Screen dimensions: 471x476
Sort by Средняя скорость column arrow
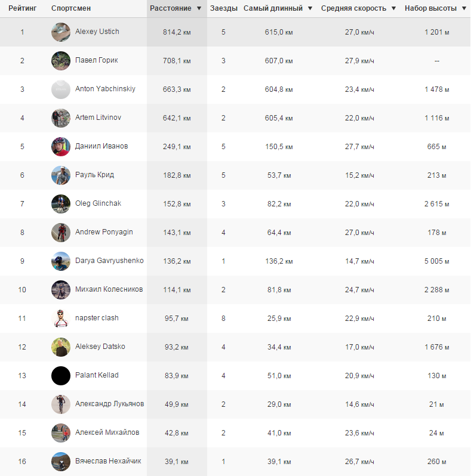pyautogui.click(x=393, y=9)
